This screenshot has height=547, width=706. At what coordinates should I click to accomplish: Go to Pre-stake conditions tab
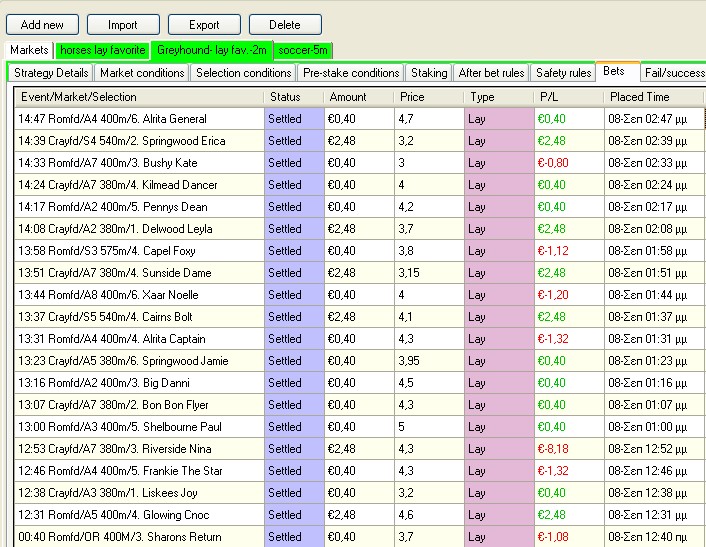(x=351, y=73)
